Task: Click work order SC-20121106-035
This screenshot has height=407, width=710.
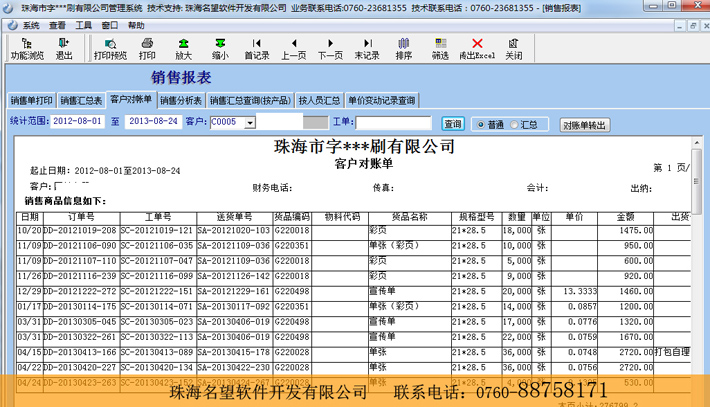Action: coord(157,246)
